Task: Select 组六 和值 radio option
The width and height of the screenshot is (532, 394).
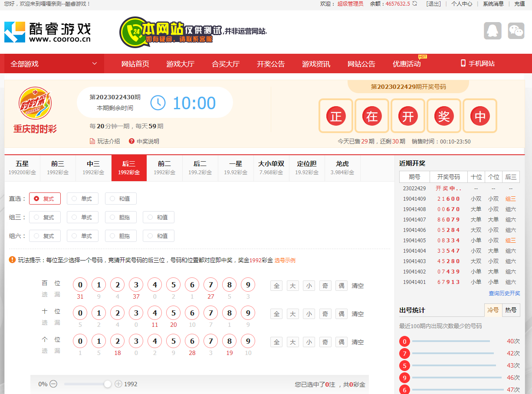Action: tap(158, 236)
